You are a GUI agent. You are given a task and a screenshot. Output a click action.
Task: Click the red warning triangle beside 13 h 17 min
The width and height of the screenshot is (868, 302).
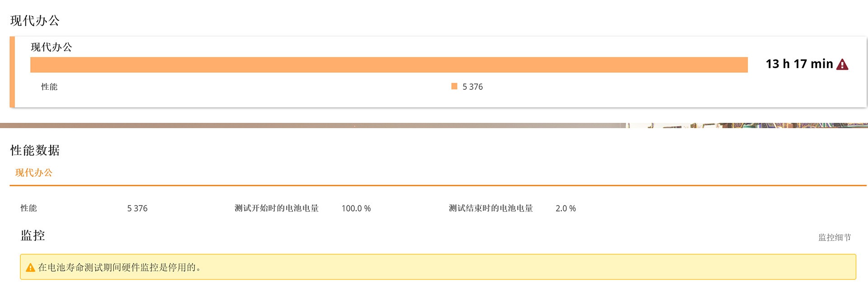[x=842, y=64]
